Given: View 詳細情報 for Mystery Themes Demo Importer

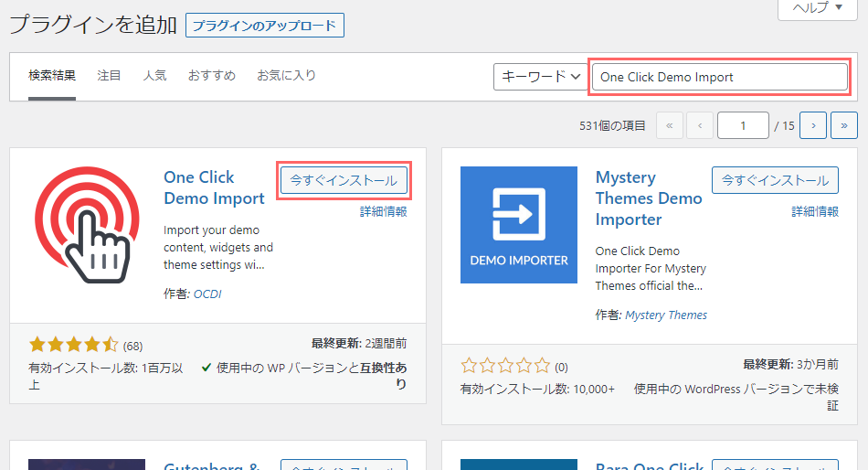Looking at the screenshot, I should (x=815, y=211).
